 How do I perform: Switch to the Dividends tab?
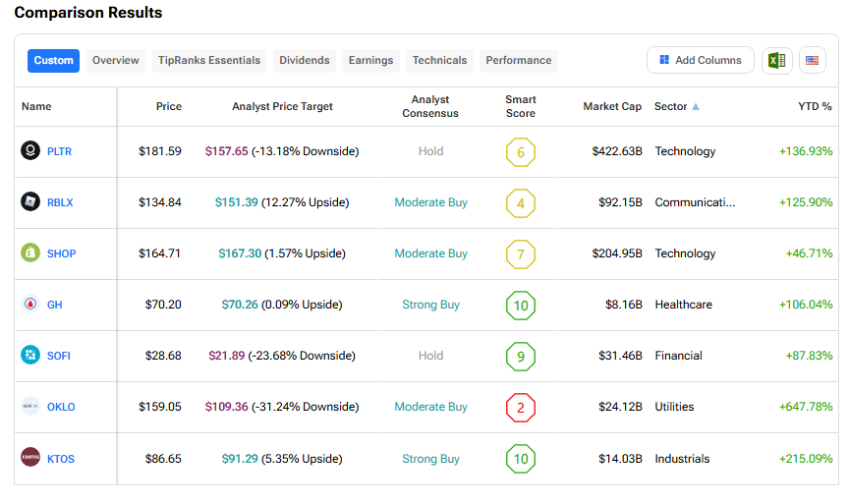coord(305,60)
